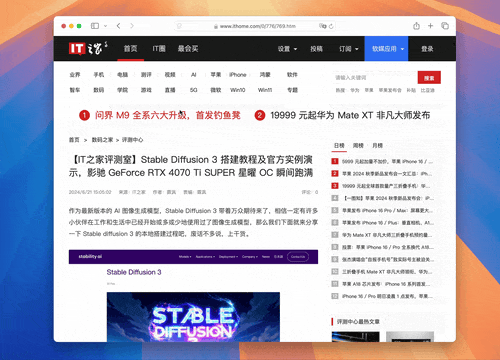Viewport: 500px width, 360px height.
Task: Expand the 设置 dropdown
Action: [x=287, y=49]
